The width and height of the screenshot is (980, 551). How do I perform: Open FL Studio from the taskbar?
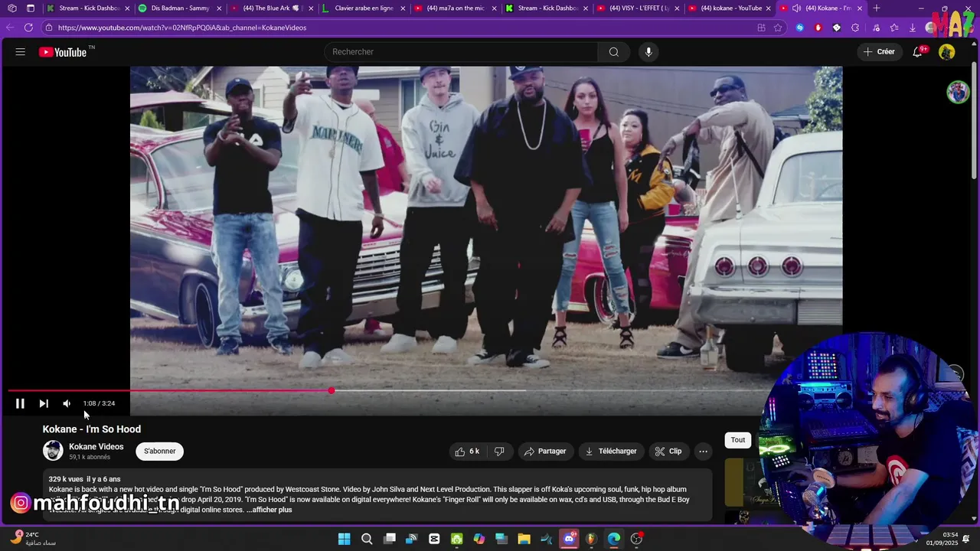pos(591,539)
